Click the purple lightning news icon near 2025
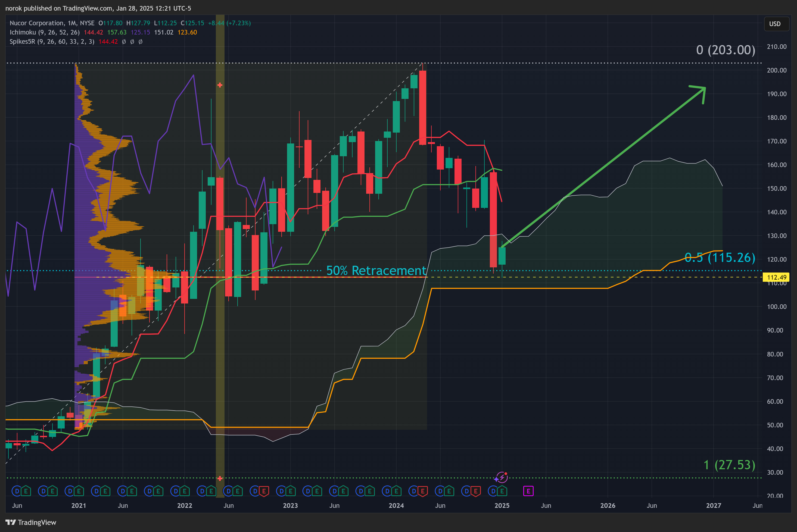The width and height of the screenshot is (797, 532). pos(502,477)
